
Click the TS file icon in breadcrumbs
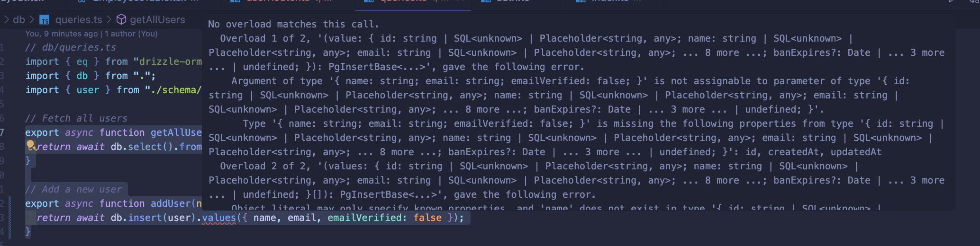click(45, 20)
